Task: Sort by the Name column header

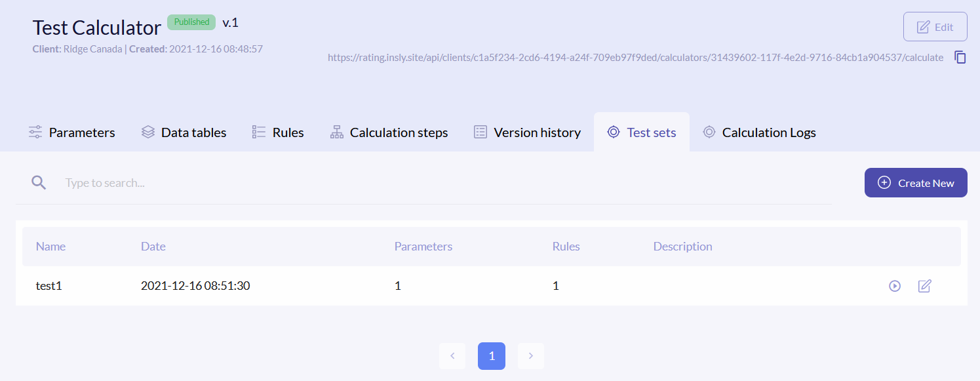Action: (50, 247)
